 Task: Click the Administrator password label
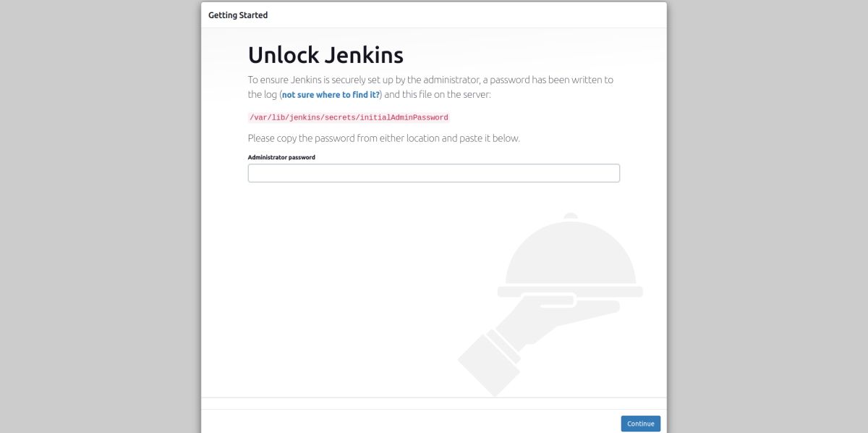281,157
